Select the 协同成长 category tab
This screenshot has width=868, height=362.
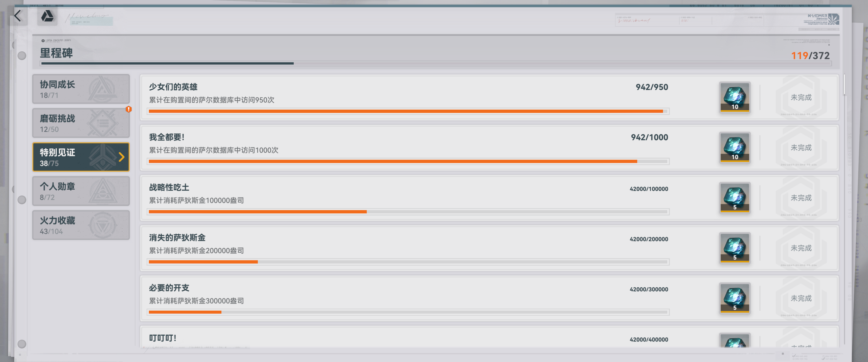81,89
